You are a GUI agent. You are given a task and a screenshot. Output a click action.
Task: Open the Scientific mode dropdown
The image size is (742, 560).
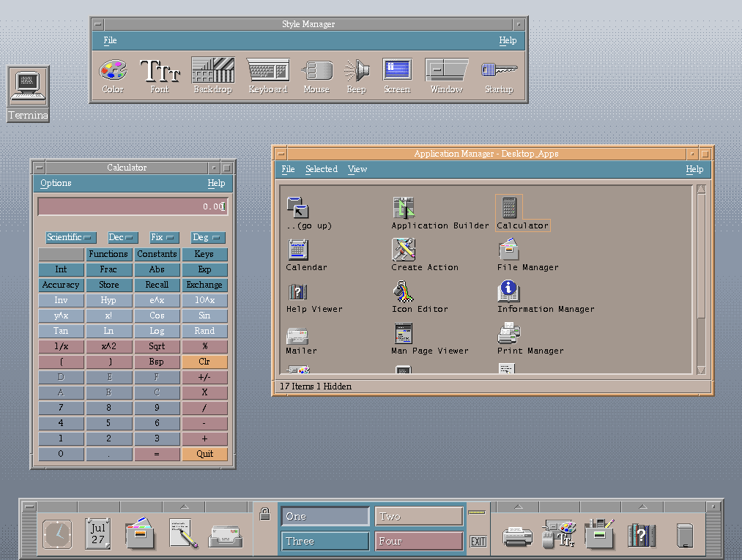(x=70, y=238)
